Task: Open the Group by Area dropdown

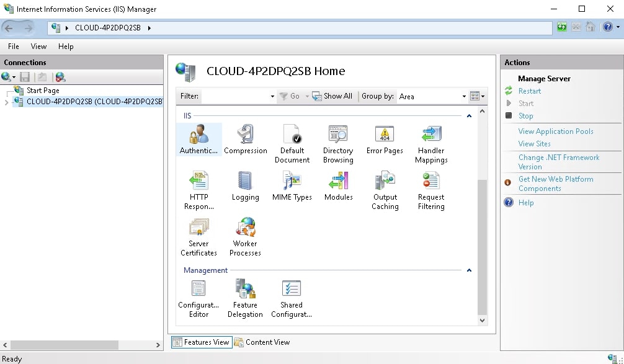Action: click(464, 96)
